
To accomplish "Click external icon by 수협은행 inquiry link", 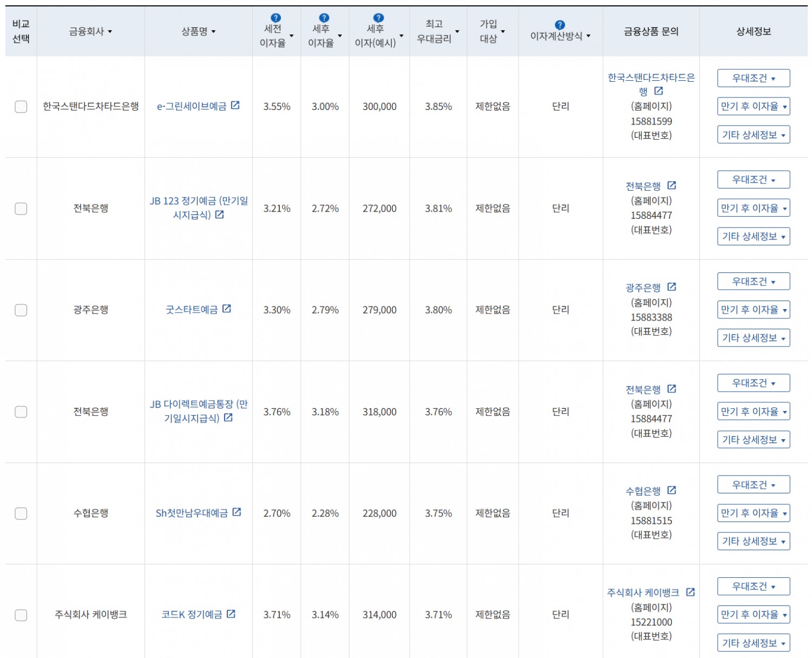I will point(672,490).
